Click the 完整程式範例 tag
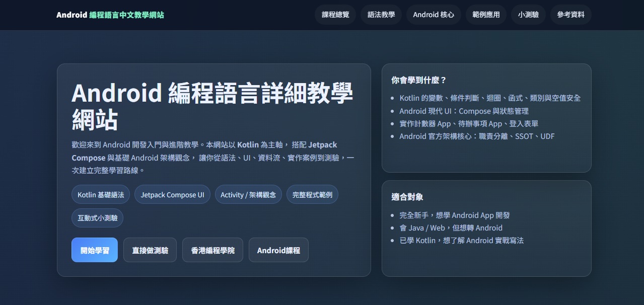Image resolution: width=644 pixels, height=305 pixels. [312, 194]
